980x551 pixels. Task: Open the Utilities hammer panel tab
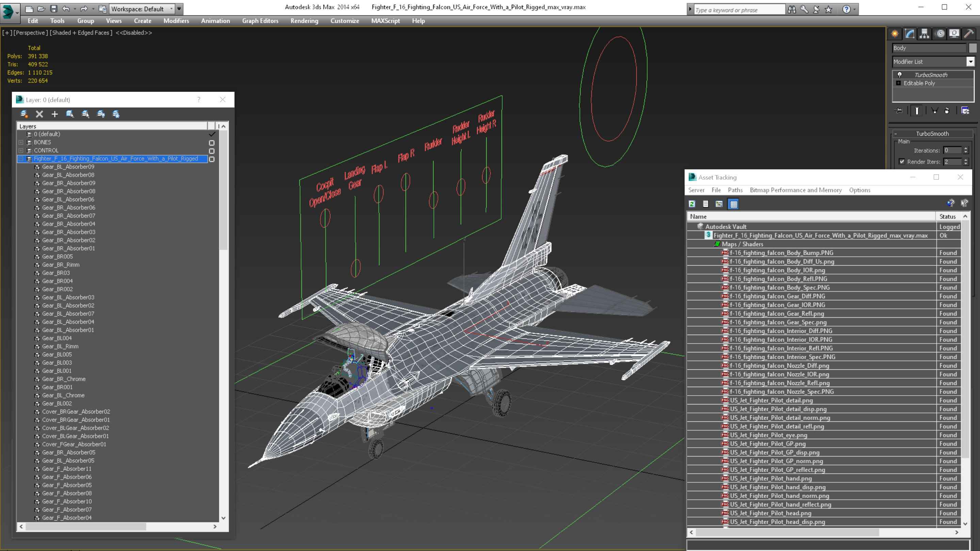pos(969,34)
